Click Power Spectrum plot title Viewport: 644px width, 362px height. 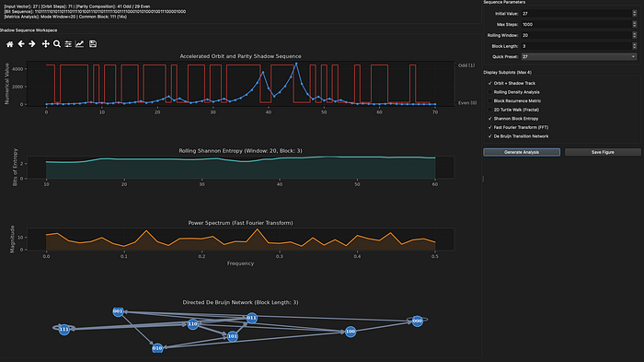(240, 223)
